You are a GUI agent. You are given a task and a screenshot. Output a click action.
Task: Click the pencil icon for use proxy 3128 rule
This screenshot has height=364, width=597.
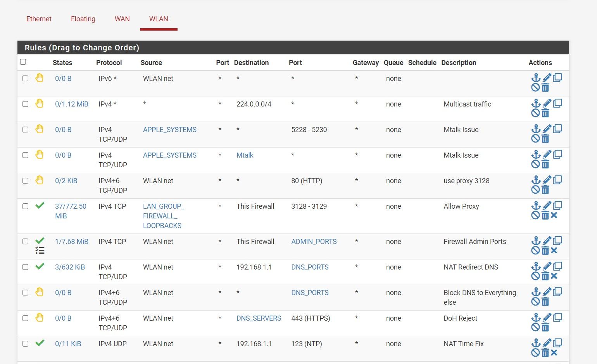pyautogui.click(x=547, y=180)
